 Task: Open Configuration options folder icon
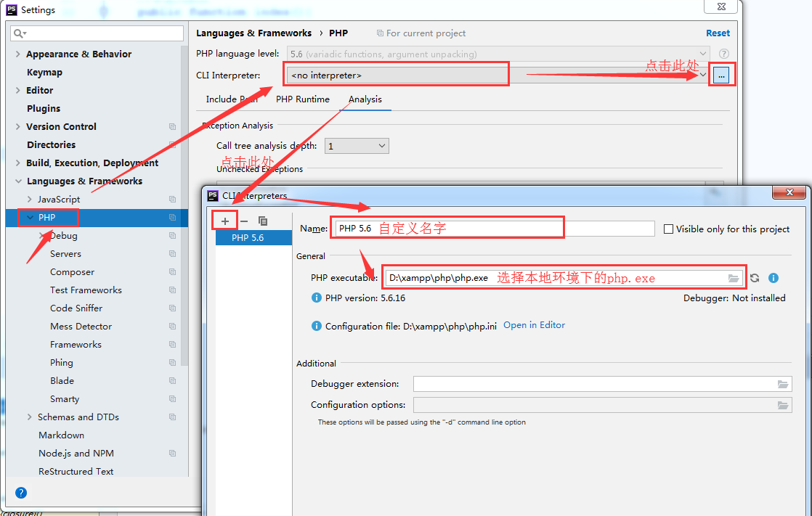point(782,405)
